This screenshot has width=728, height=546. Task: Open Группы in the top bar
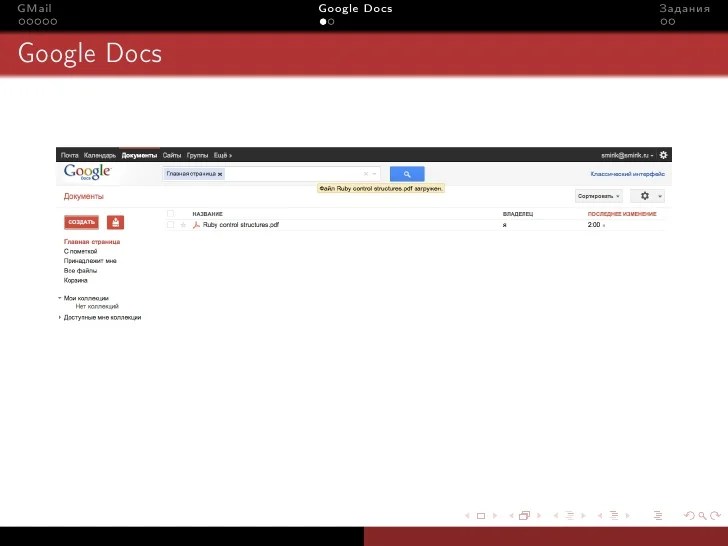(x=197, y=155)
